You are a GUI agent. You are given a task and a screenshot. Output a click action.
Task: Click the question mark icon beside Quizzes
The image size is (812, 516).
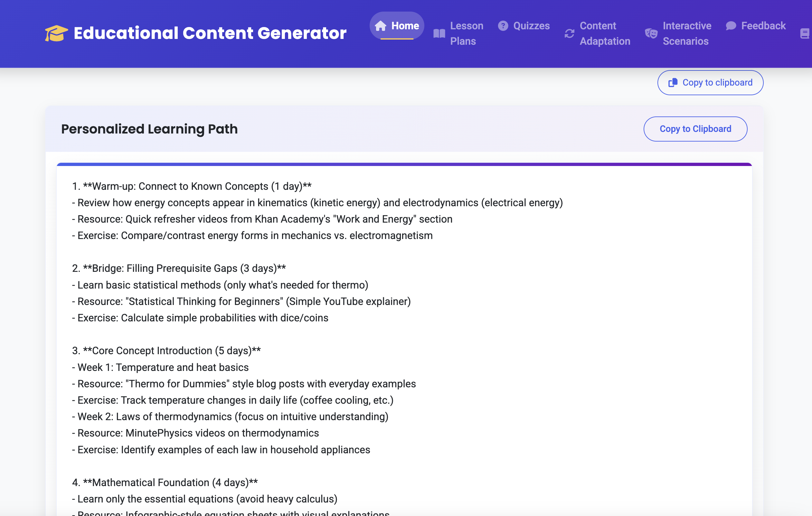(503, 26)
